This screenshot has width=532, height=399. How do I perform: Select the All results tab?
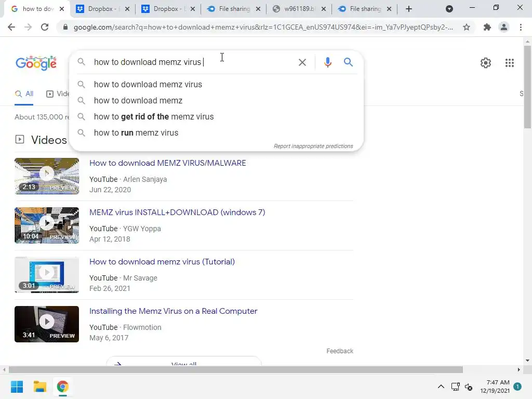pyautogui.click(x=24, y=94)
